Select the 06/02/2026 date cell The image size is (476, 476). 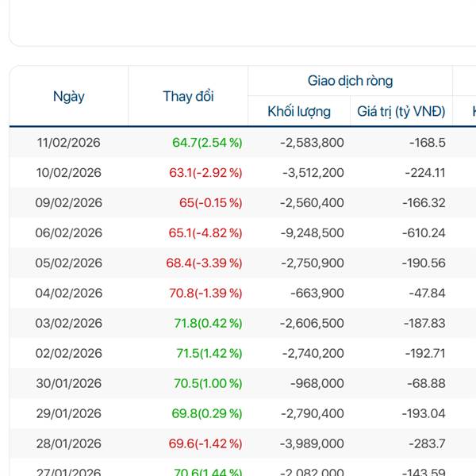[69, 233]
